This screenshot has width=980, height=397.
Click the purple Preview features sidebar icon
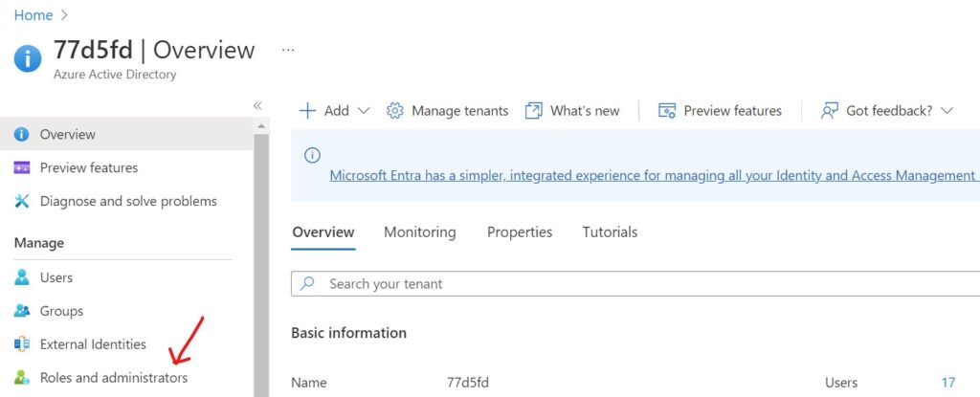(22, 167)
